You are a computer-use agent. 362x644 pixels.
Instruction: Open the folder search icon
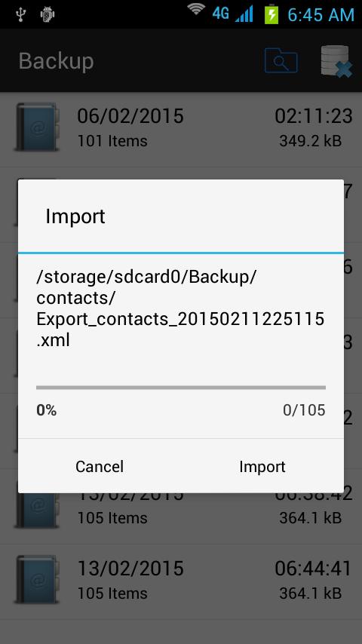pos(281,60)
